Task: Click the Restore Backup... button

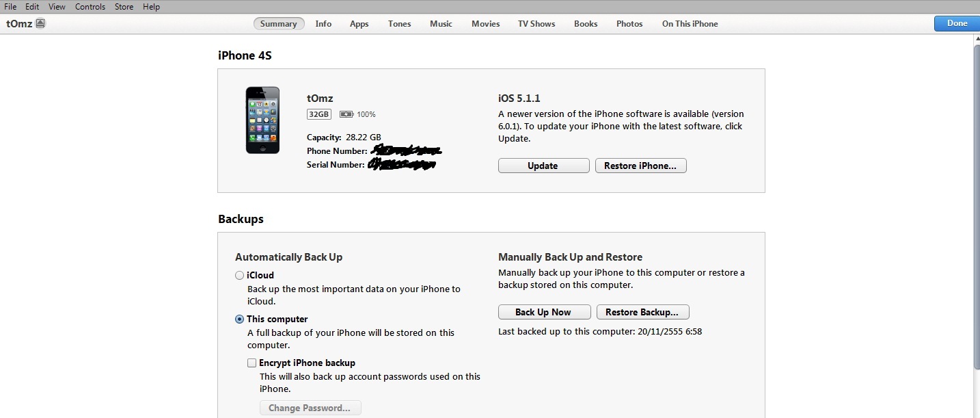Action: tap(642, 313)
